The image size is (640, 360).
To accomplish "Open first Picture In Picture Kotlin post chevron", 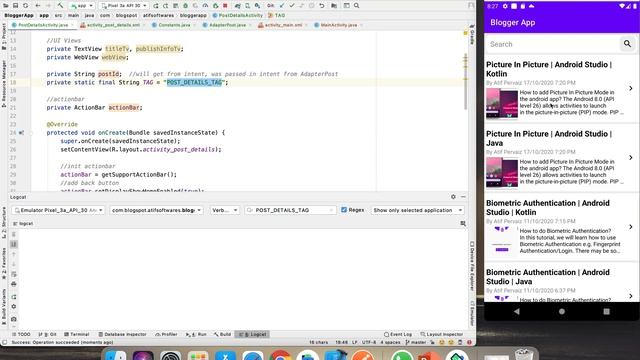I will click(631, 88).
